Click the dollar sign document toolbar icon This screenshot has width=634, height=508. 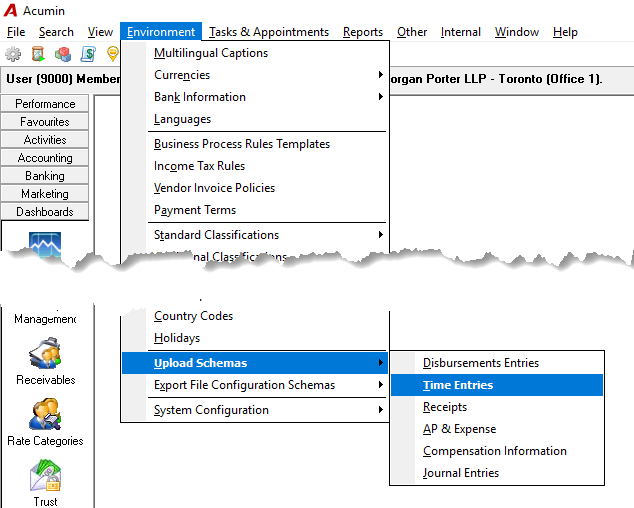tap(88, 54)
